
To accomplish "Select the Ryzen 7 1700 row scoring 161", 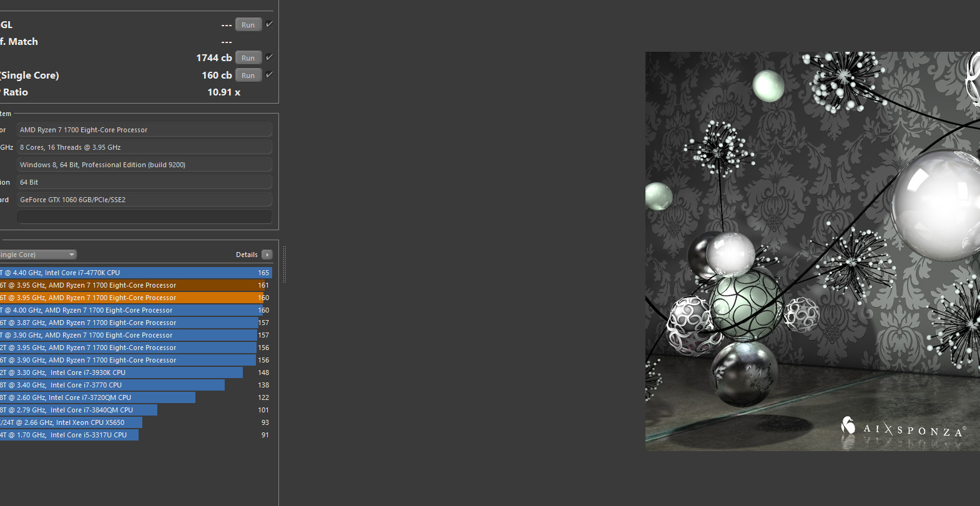I will click(x=136, y=285).
